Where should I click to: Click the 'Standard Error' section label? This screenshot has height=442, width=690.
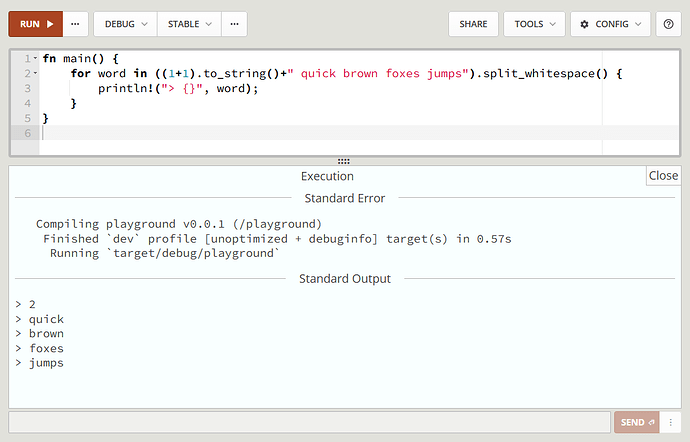point(345,198)
